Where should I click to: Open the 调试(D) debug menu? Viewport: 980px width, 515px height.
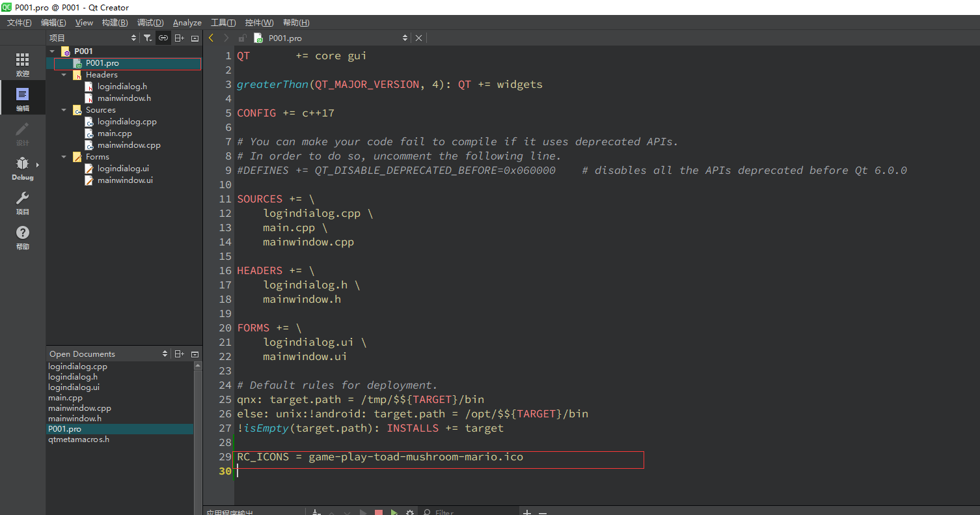[x=150, y=22]
